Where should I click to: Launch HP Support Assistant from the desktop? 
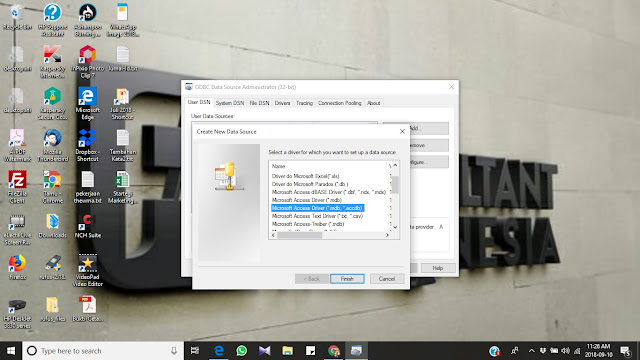pos(52,20)
